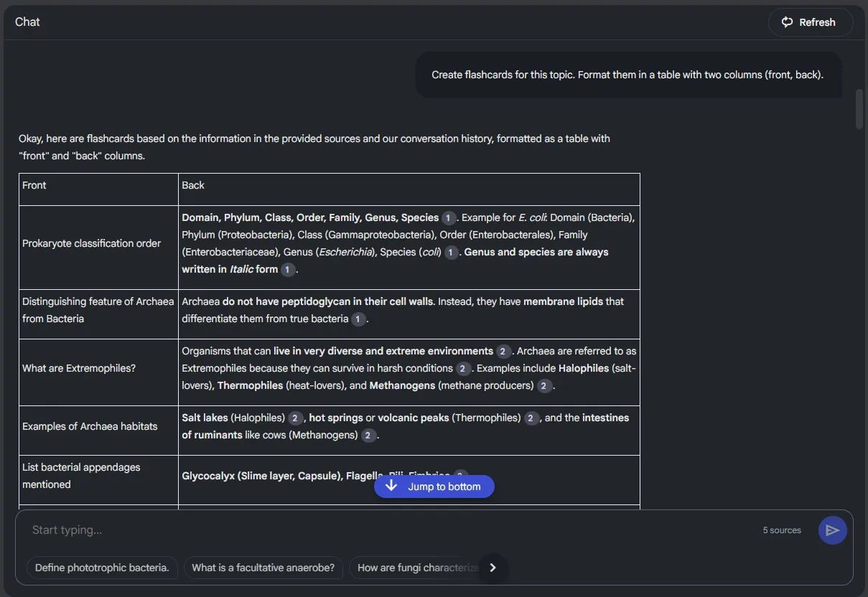
Task: Click the down arrow in Jump to bottom
Action: pos(391,486)
